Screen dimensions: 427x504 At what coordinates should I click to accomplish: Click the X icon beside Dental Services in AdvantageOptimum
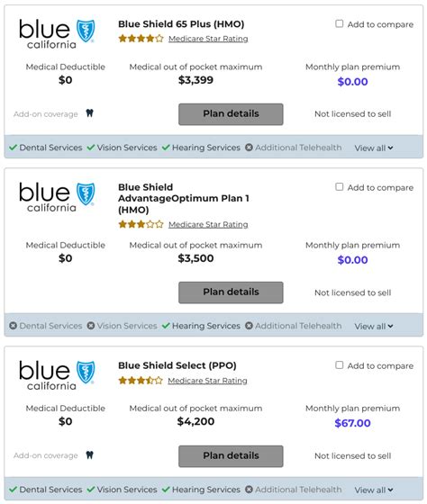click(13, 326)
